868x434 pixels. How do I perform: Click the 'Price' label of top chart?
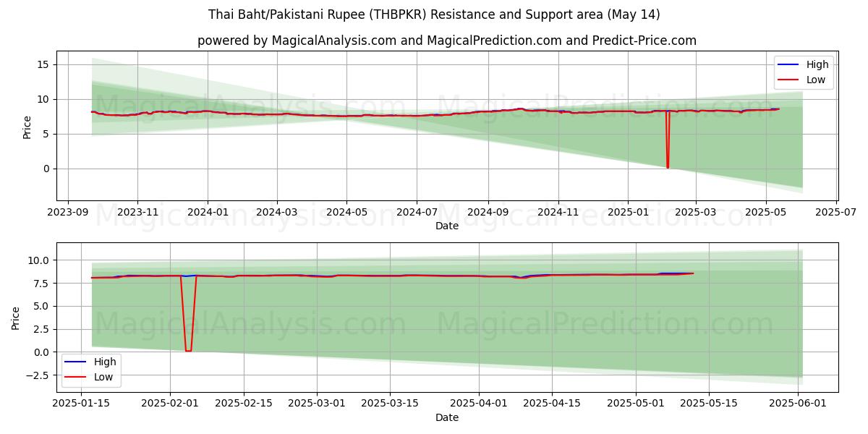pos(27,127)
